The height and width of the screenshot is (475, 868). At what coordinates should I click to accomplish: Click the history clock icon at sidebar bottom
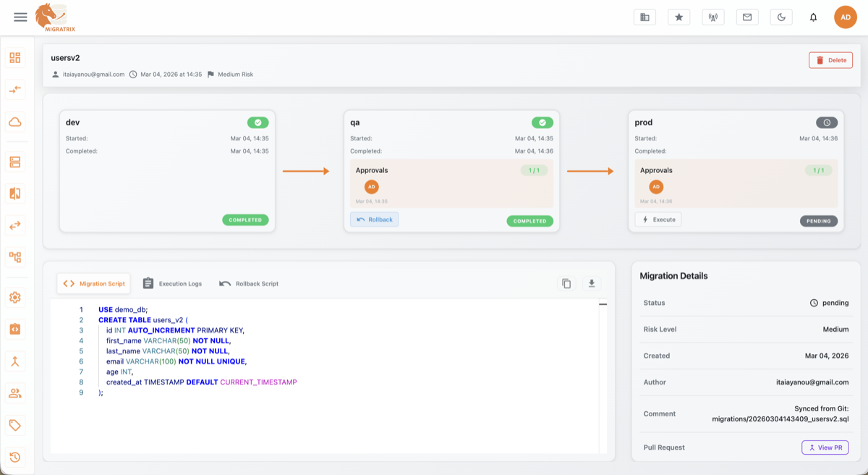coord(14,457)
